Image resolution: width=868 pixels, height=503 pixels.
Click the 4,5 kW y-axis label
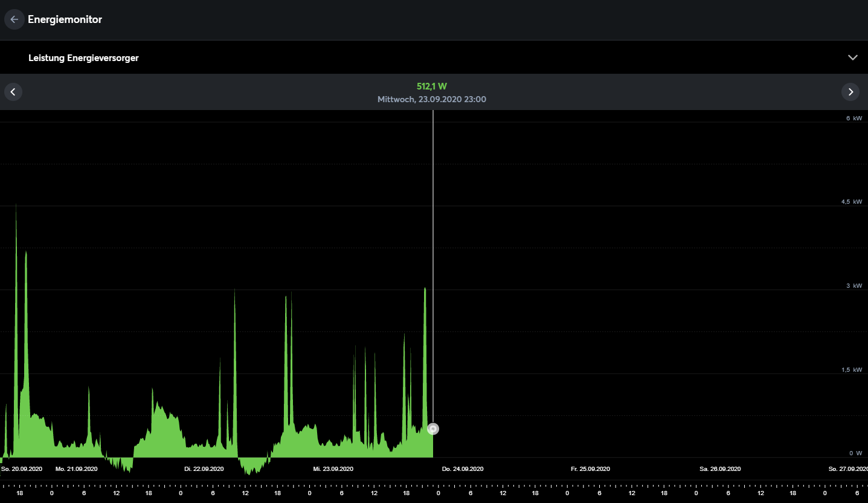[x=851, y=202]
